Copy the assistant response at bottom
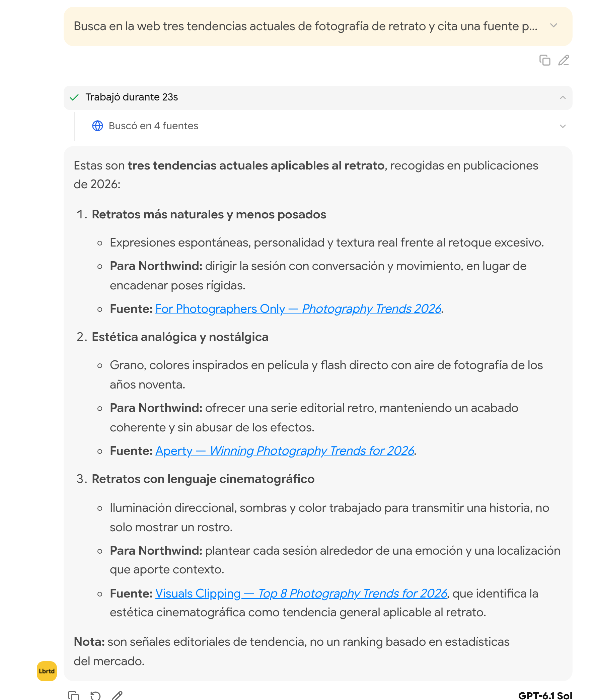This screenshot has width=596, height=700. pos(73,695)
